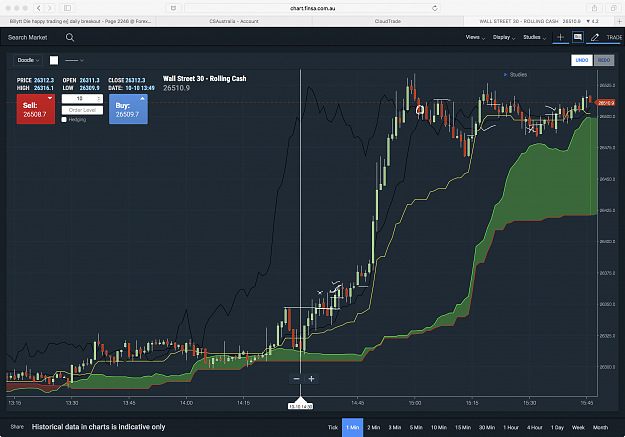This screenshot has width=625, height=437.
Task: Select the 30 Min timeframe
Action: 487,427
